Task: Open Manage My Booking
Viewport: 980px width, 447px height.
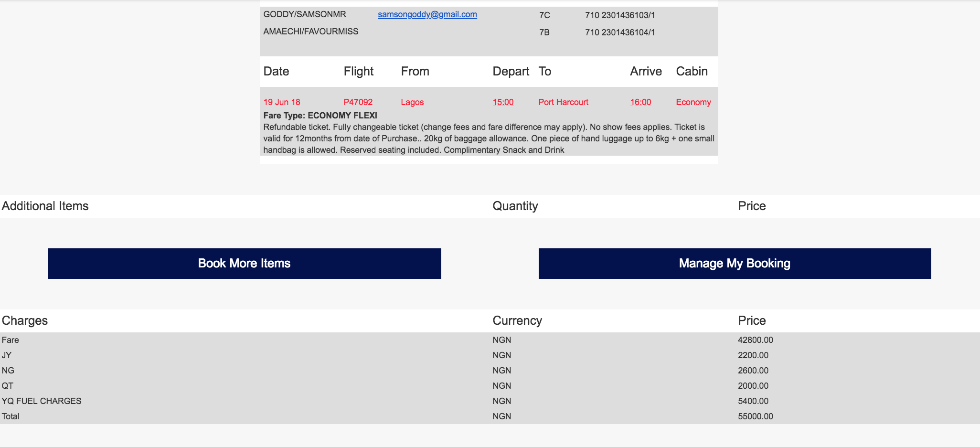Action: click(735, 264)
